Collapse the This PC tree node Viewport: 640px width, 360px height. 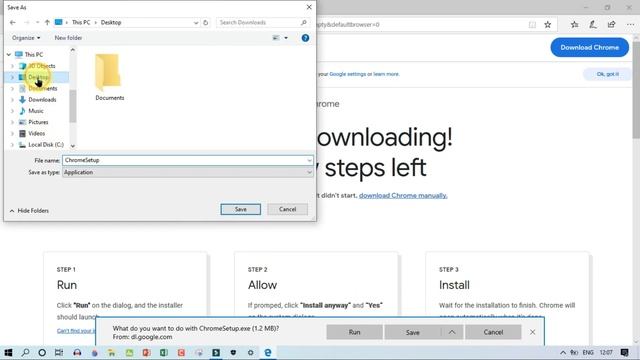tap(9, 55)
